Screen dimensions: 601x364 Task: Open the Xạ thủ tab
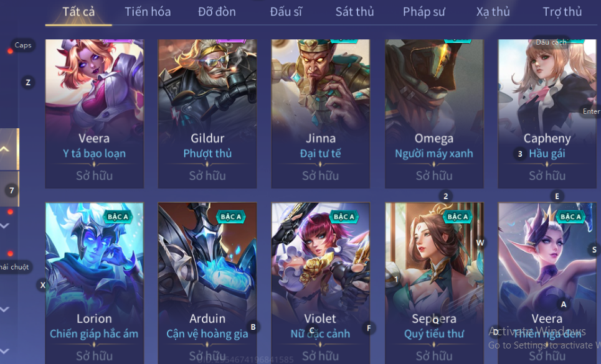tap(493, 12)
